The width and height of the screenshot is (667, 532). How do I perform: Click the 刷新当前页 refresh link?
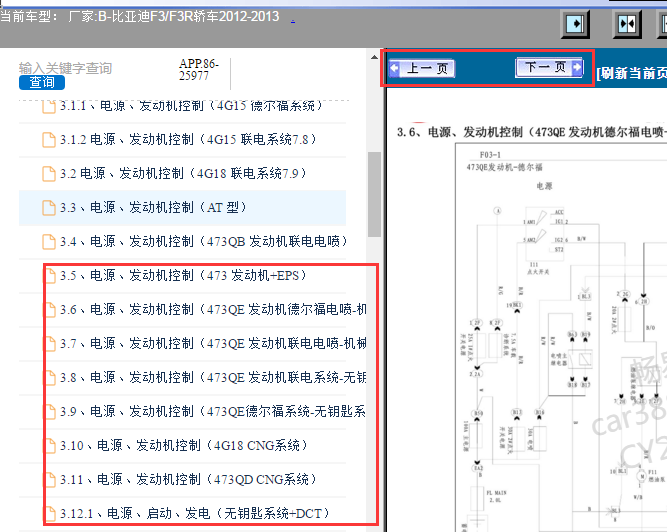click(x=631, y=73)
